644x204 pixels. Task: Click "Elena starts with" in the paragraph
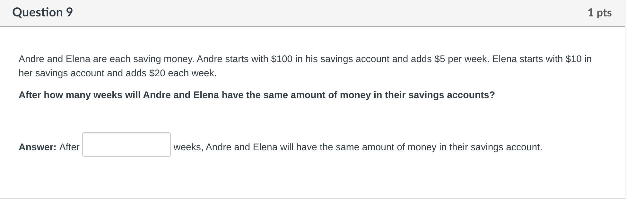click(527, 59)
